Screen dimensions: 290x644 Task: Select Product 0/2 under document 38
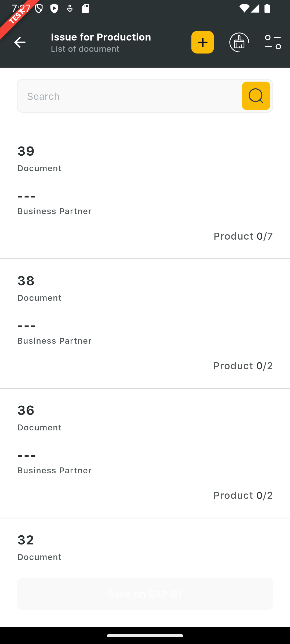click(243, 366)
